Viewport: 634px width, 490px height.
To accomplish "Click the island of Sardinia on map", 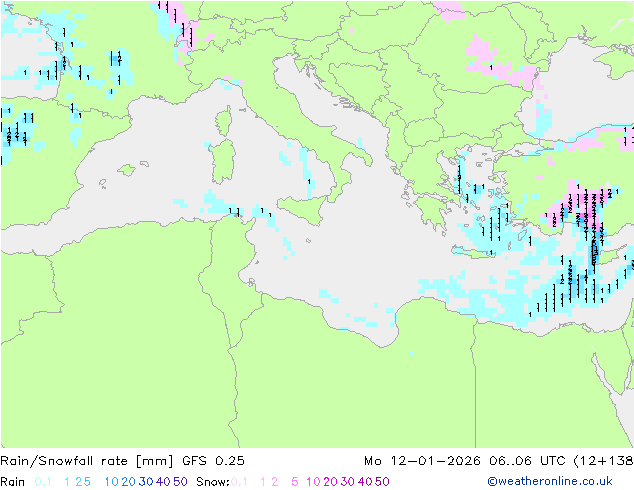I will click(x=223, y=162).
